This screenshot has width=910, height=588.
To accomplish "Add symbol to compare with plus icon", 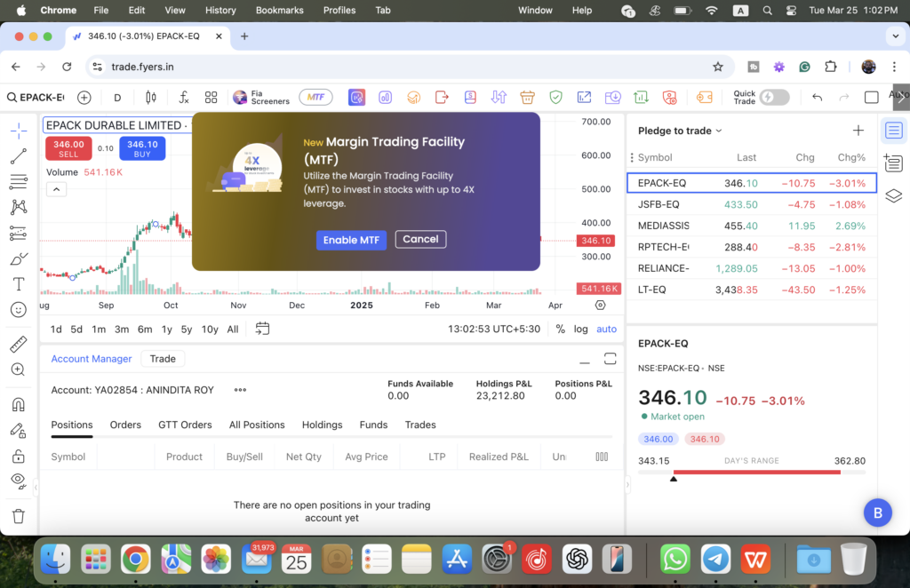I will [84, 98].
